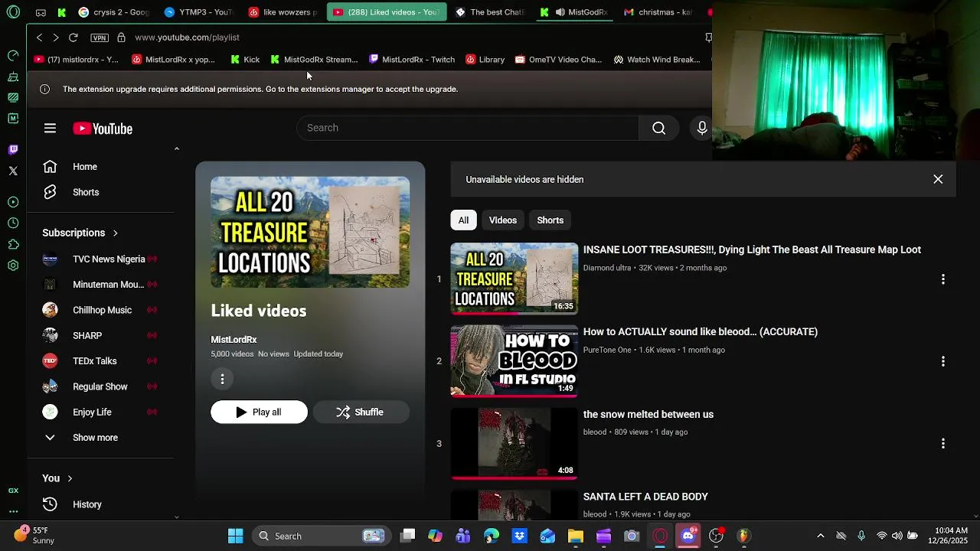Open Microsoft Edge from the taskbar
This screenshot has width=980, height=551.
pos(491,536)
